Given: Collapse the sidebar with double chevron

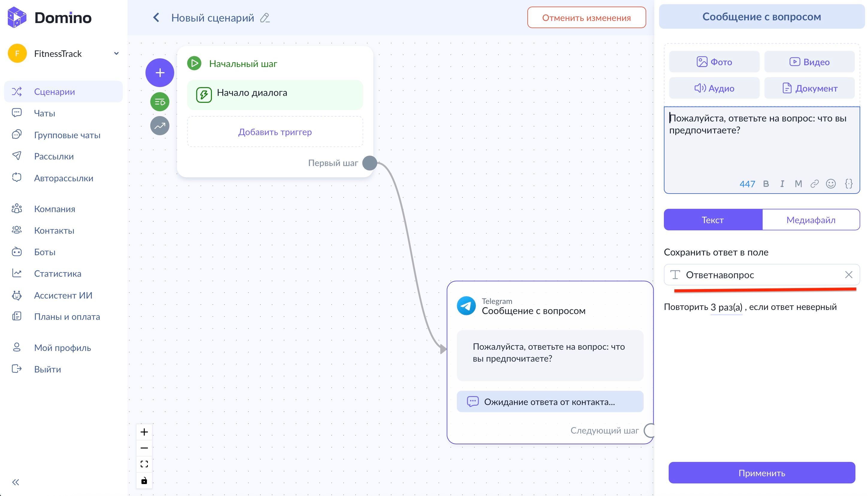Looking at the screenshot, I should [16, 482].
